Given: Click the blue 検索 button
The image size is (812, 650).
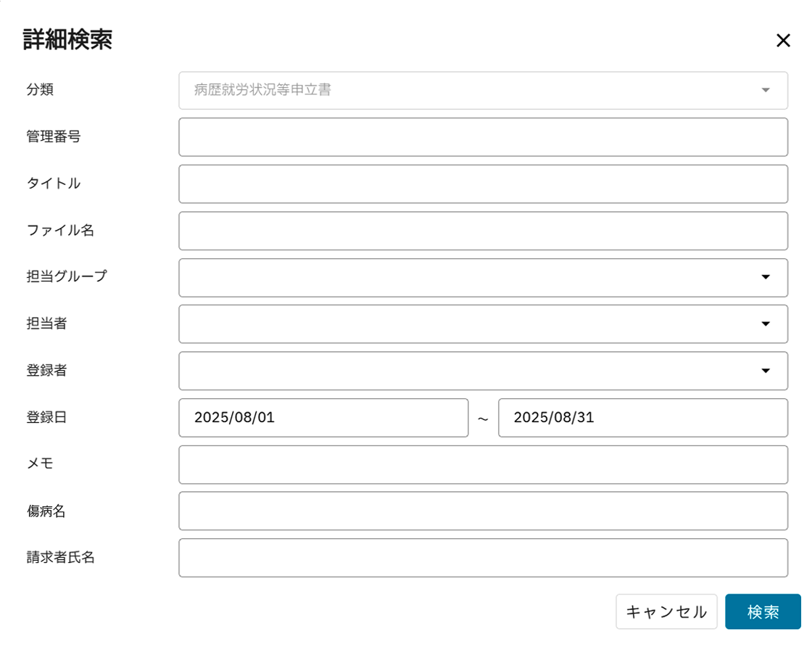Looking at the screenshot, I should tap(763, 612).
